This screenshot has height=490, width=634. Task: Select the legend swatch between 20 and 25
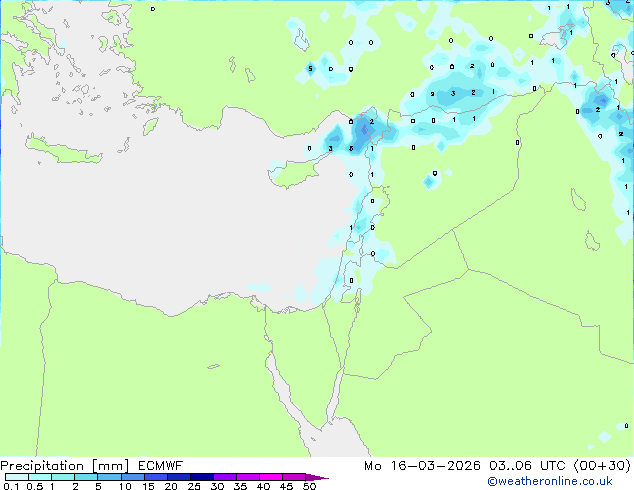(x=178, y=477)
